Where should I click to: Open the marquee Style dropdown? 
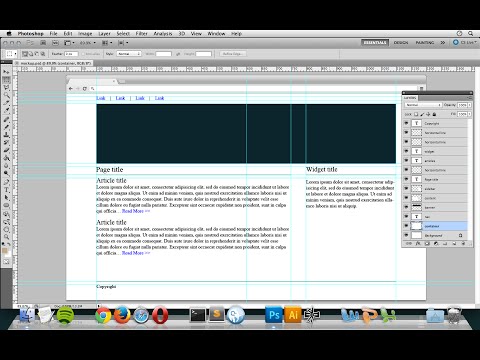[x=129, y=54]
